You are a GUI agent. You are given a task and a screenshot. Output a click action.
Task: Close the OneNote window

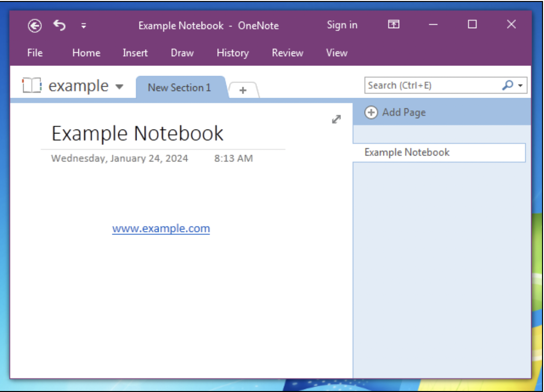click(511, 24)
